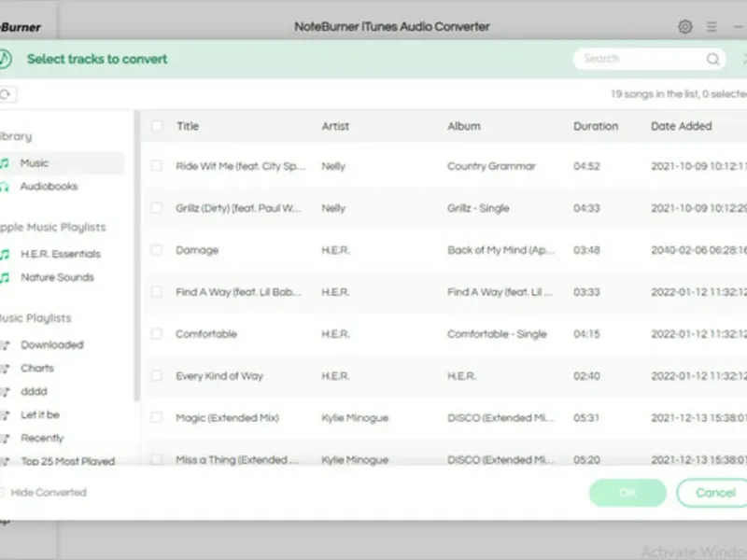Click the refresh list icon
This screenshot has height=560, width=747.
pyautogui.click(x=6, y=94)
